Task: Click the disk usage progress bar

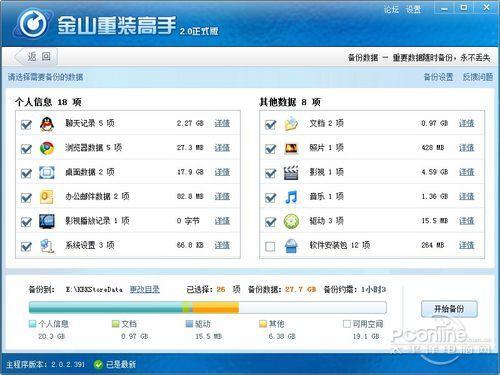Action: 208,307
